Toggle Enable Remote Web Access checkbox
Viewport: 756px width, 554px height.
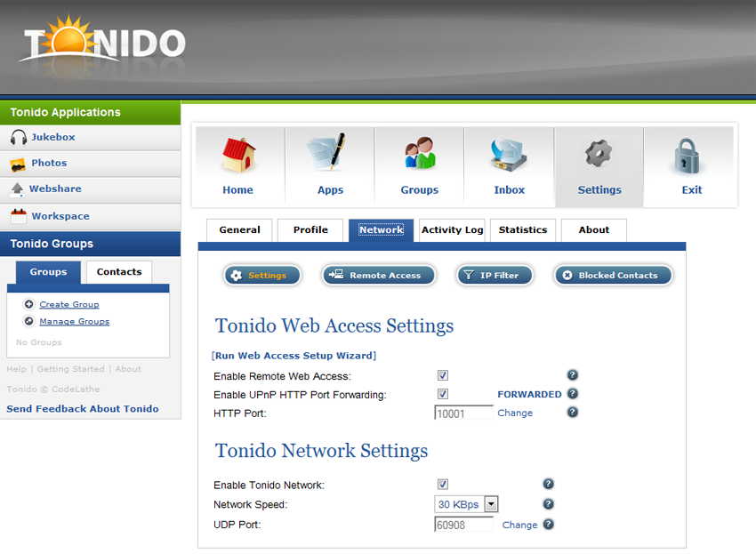[x=443, y=375]
